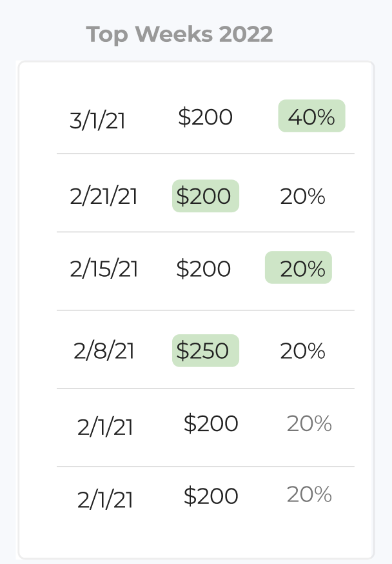Select the 2/8/21 date cell
This screenshot has width=392, height=564.
104,350
